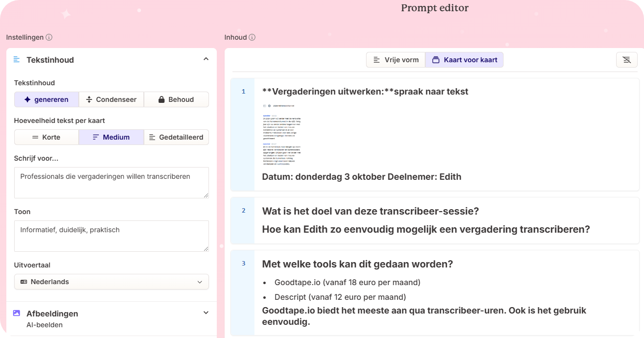Select the genereren text content option

(x=46, y=99)
